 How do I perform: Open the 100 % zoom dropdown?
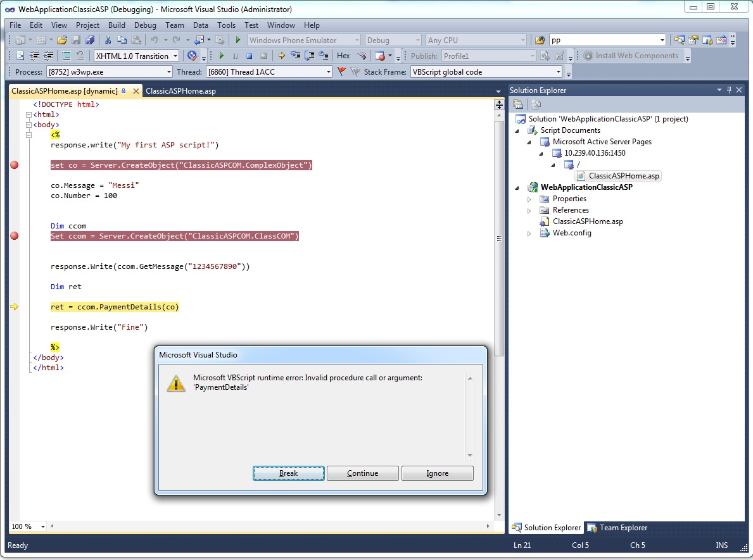click(x=42, y=526)
